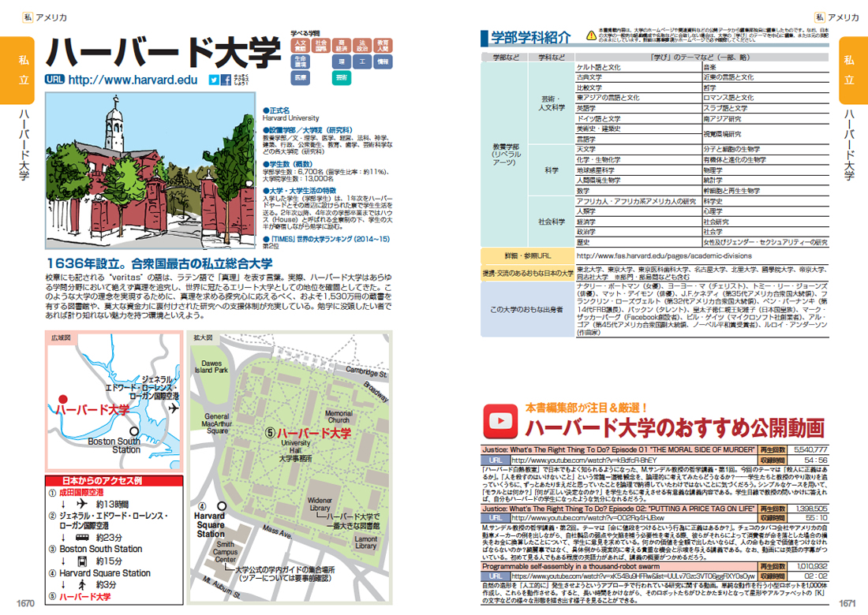This screenshot has height=615, width=868.
Task: Click the walking person icon showing 約3分
Action: point(80,585)
